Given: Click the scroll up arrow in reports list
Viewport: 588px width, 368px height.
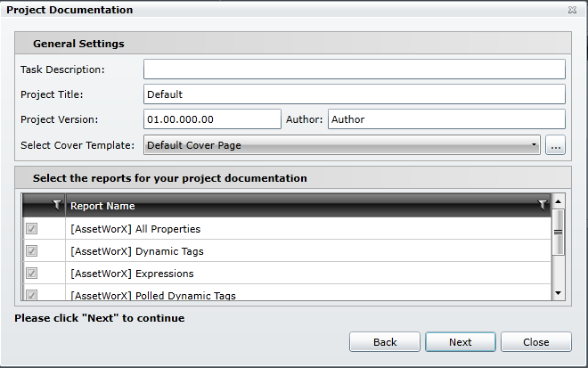Looking at the screenshot, I should click(x=559, y=200).
